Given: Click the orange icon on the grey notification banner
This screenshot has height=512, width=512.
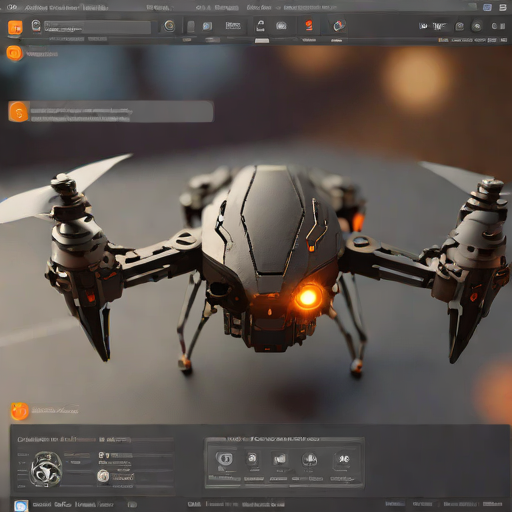Looking at the screenshot, I should pyautogui.click(x=18, y=112).
